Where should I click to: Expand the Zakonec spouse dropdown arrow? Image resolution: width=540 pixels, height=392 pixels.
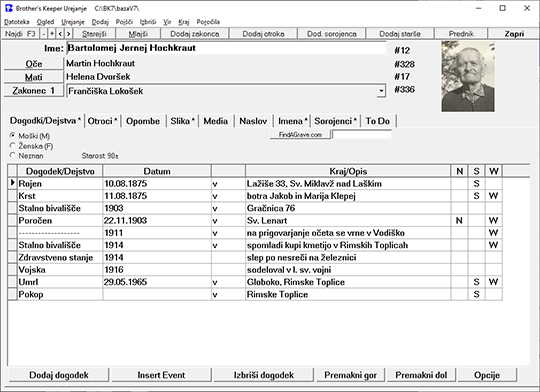pyautogui.click(x=381, y=91)
